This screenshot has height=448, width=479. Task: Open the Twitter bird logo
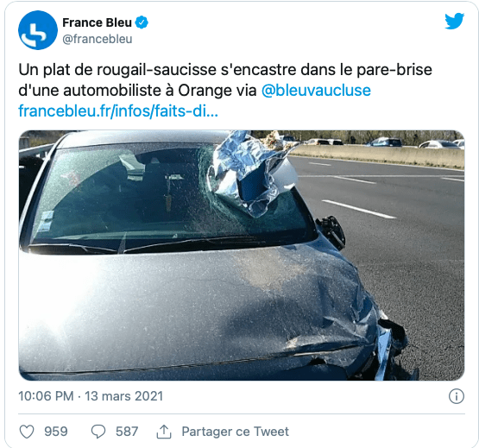(454, 21)
